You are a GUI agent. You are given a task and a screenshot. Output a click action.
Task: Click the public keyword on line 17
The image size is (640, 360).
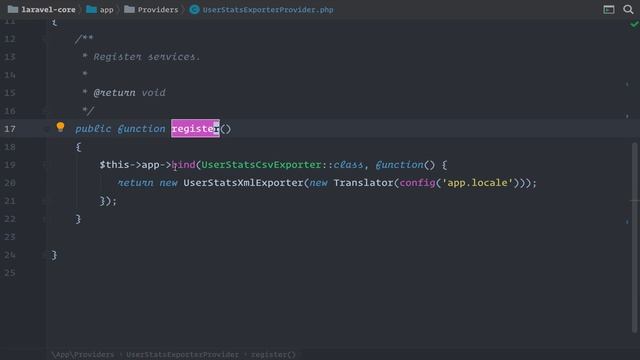click(93, 129)
